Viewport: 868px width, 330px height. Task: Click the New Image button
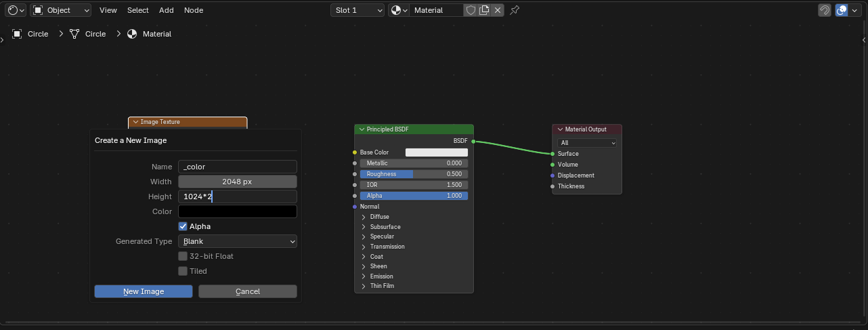point(143,291)
